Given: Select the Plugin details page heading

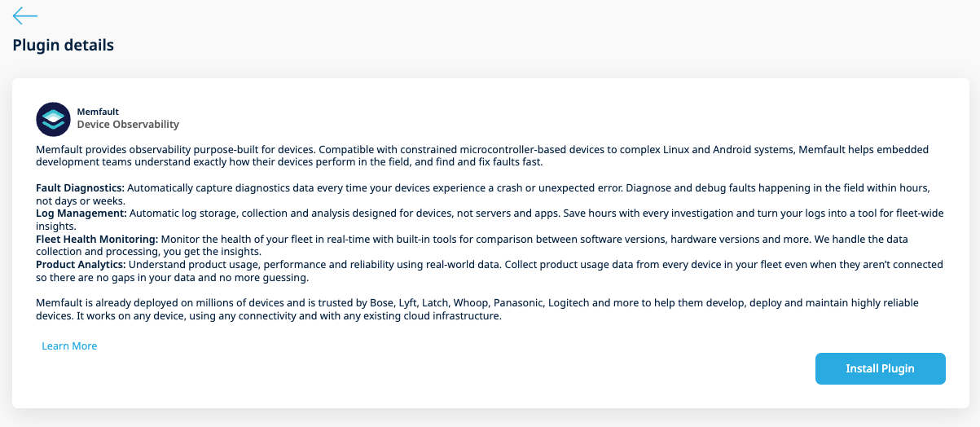Looking at the screenshot, I should (64, 46).
